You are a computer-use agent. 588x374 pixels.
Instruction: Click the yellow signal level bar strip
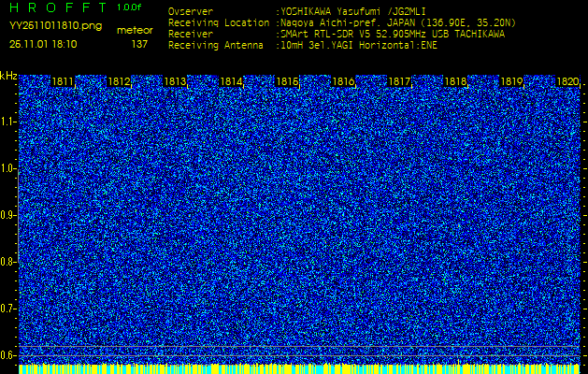(x=299, y=368)
